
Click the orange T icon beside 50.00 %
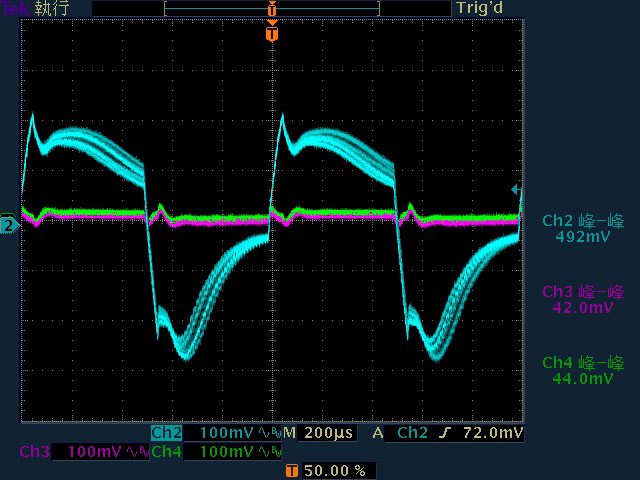pyautogui.click(x=291, y=470)
